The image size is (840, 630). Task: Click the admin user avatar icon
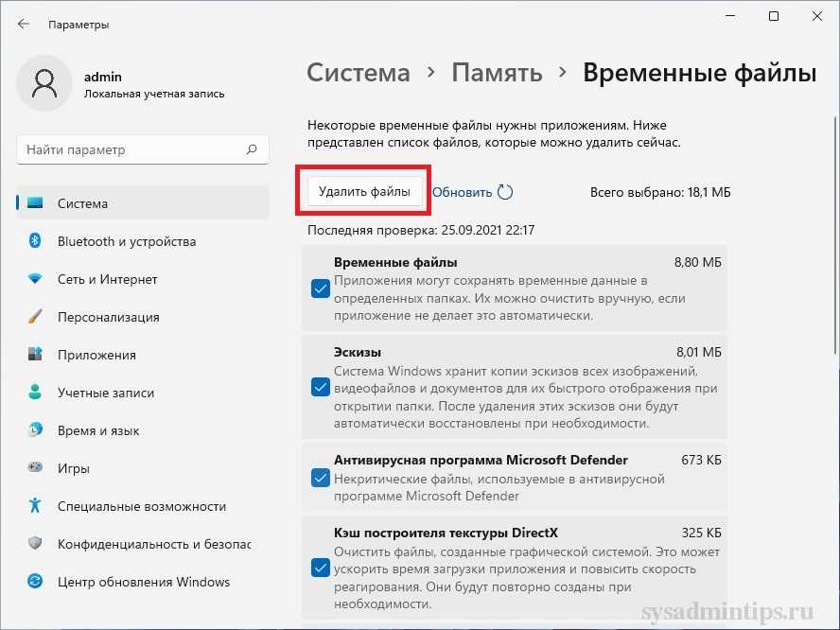(45, 86)
